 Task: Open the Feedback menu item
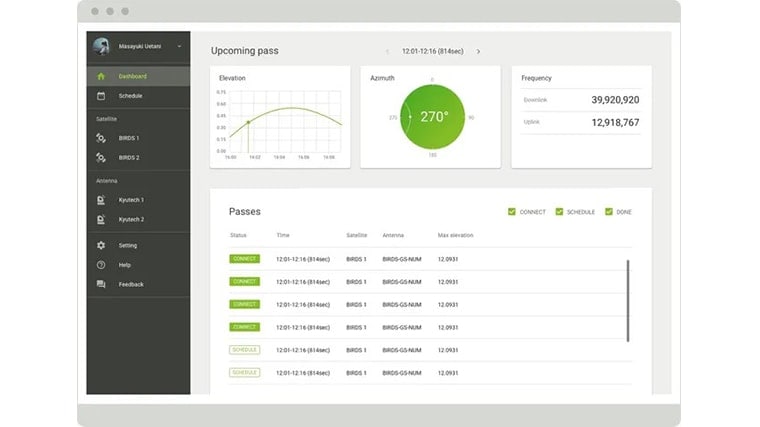pos(130,285)
